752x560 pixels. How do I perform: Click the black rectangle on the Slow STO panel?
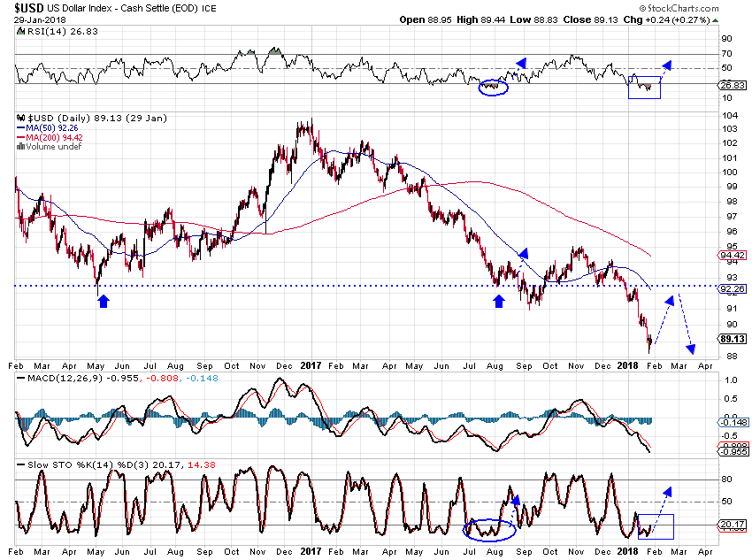[x=656, y=526]
